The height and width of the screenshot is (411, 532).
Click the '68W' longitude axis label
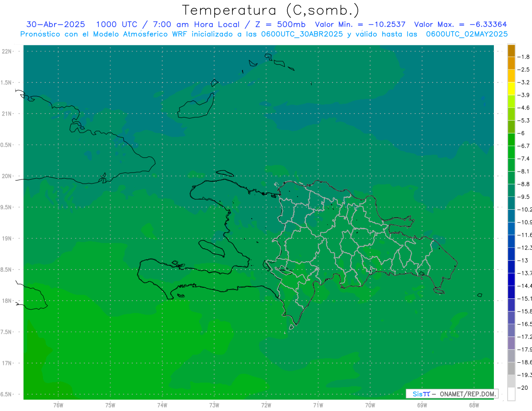474,405
